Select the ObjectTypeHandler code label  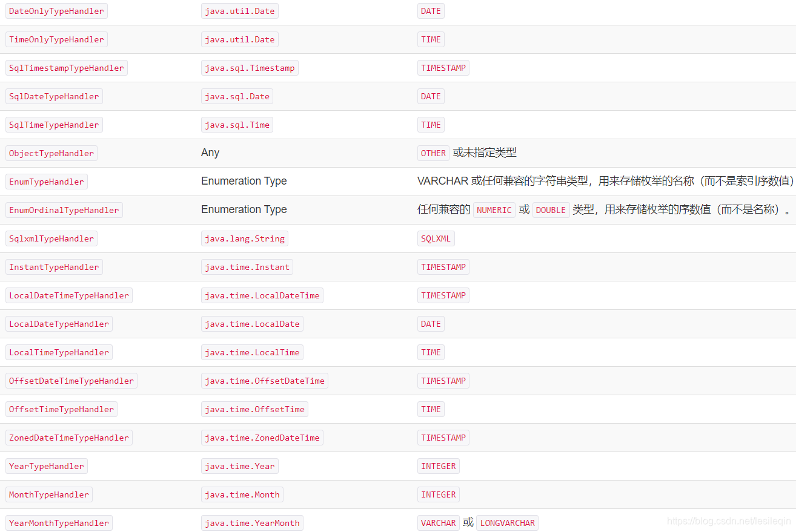tap(51, 153)
